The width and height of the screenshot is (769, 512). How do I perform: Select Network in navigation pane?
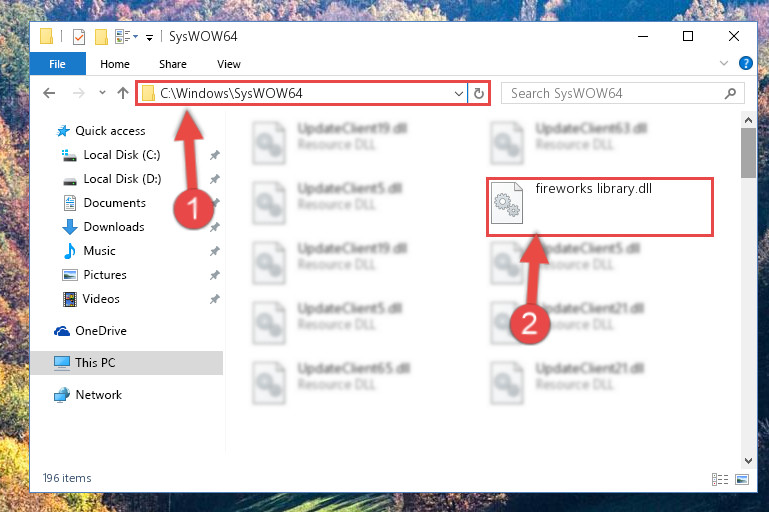click(x=99, y=395)
